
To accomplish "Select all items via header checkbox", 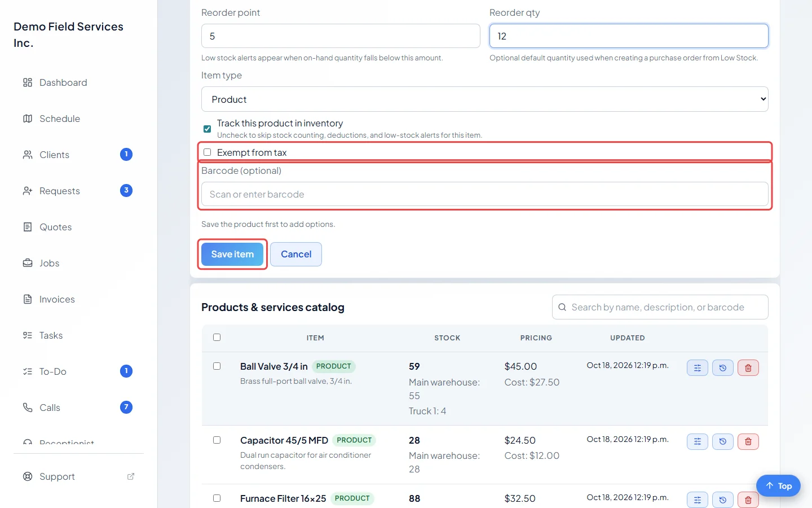I will tap(217, 338).
